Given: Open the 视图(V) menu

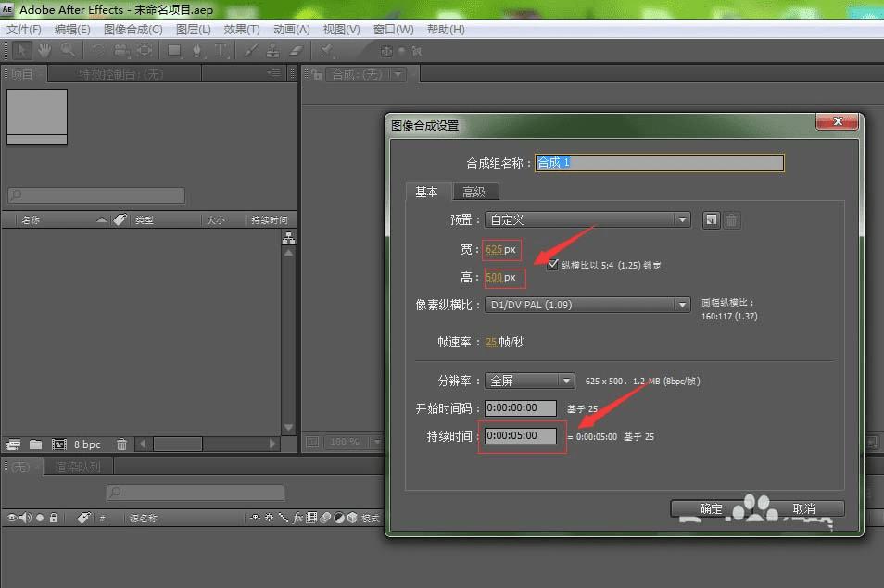Looking at the screenshot, I should 341,30.
